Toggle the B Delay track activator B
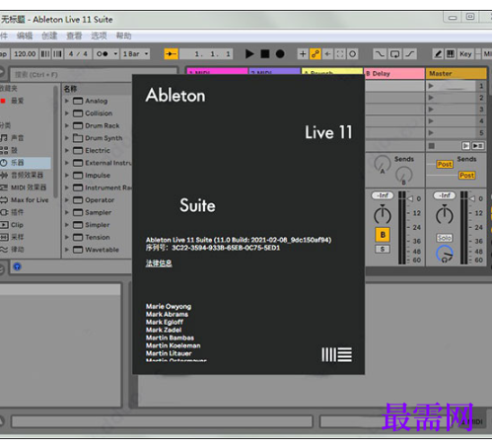The height and width of the screenshot is (448, 492). click(383, 235)
